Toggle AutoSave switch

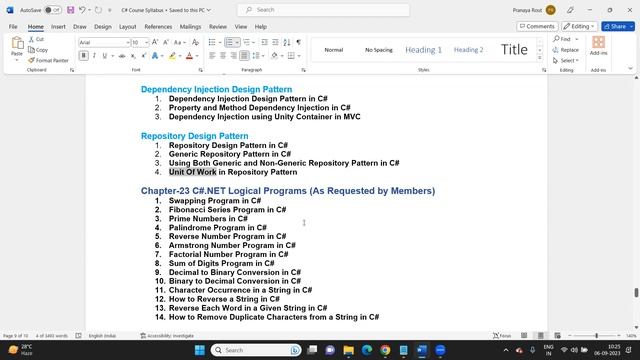point(53,10)
